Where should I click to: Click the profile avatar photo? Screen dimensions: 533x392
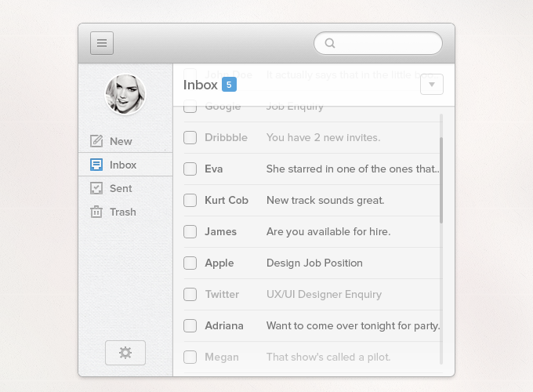(125, 94)
